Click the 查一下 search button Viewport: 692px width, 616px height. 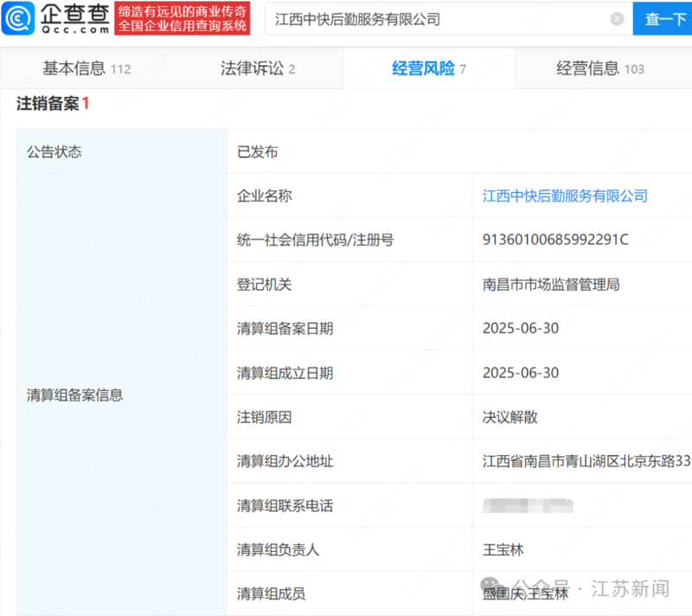[663, 18]
